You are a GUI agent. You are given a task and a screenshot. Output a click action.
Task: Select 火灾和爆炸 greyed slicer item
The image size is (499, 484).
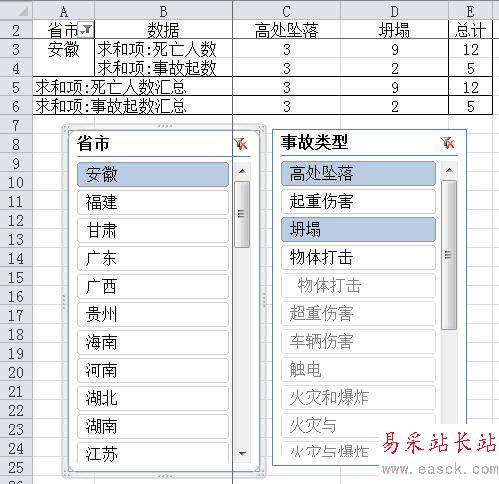[x=358, y=397]
